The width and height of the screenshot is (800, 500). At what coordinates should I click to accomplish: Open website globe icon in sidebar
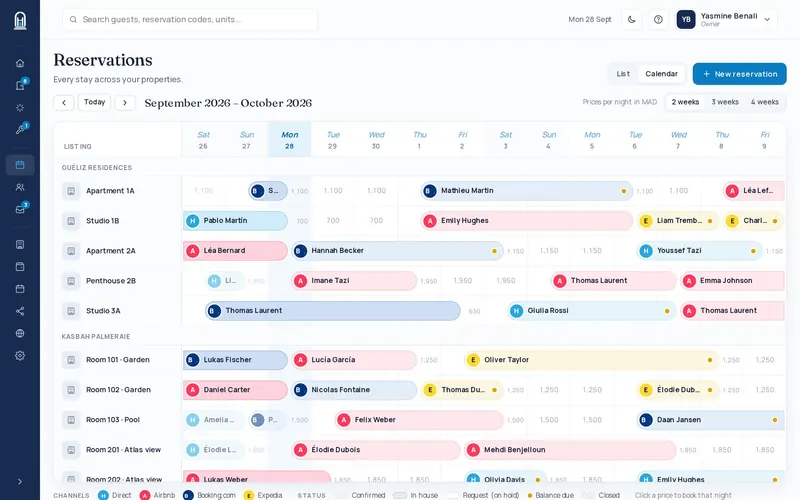(20, 333)
